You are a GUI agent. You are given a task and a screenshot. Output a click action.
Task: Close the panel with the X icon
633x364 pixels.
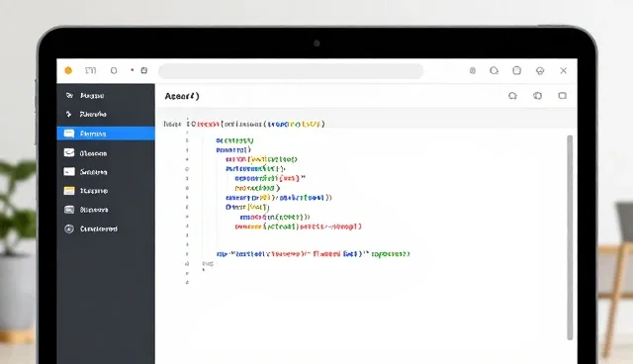564,70
